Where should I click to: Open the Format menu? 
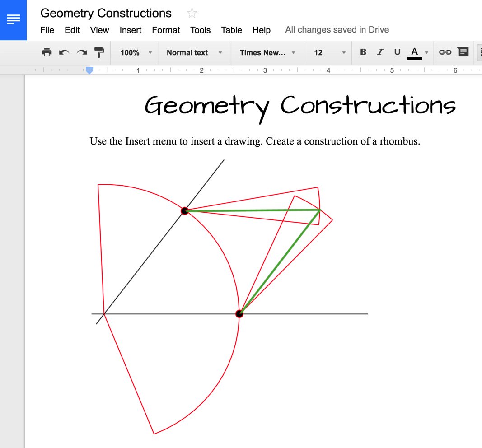(166, 30)
